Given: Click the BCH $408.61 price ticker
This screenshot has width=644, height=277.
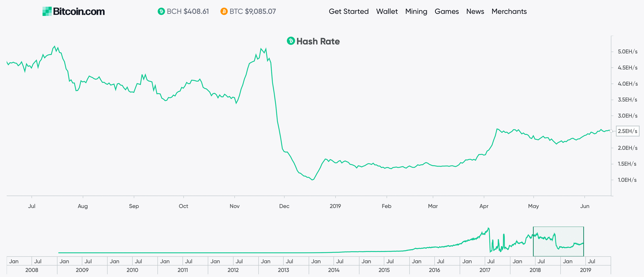Looking at the screenshot, I should pos(183,11).
